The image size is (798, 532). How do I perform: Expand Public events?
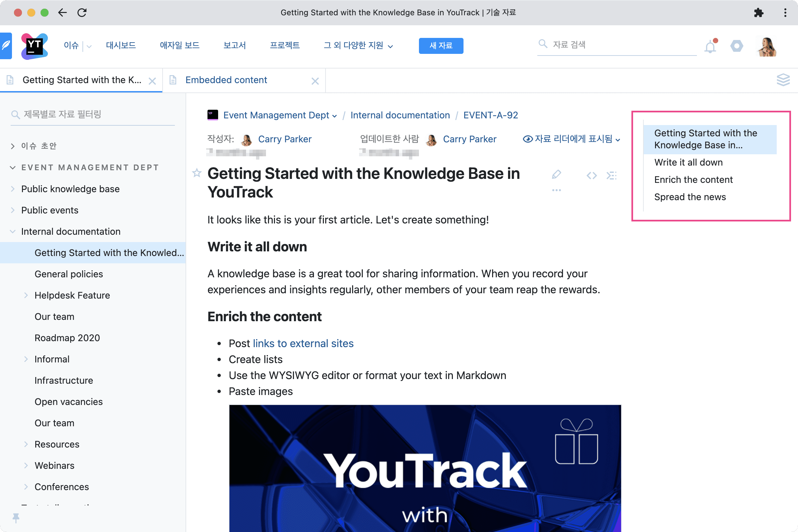(x=13, y=210)
